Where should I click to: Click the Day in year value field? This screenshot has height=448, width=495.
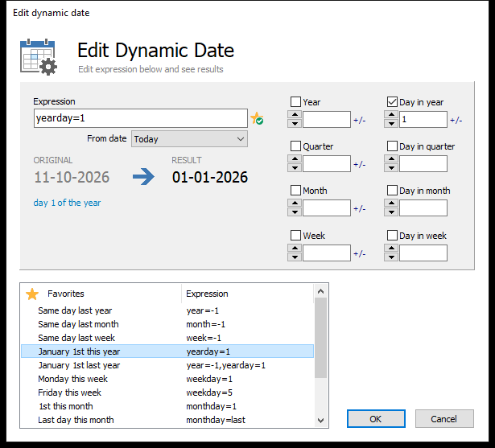tap(423, 119)
